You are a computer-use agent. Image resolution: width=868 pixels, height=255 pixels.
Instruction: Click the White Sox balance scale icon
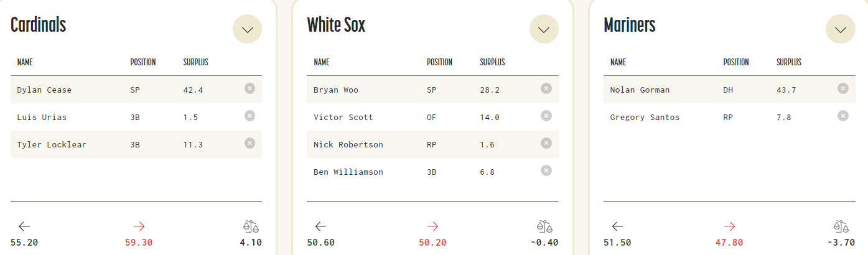tap(545, 226)
